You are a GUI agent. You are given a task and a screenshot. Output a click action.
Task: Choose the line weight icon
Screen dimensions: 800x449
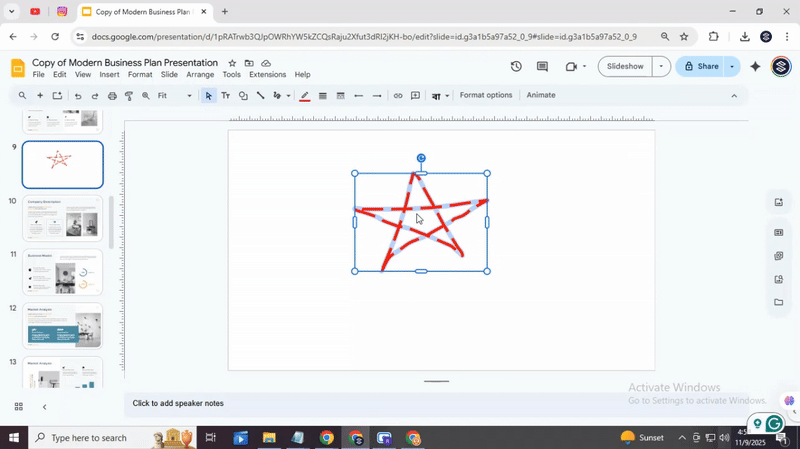tap(322, 96)
